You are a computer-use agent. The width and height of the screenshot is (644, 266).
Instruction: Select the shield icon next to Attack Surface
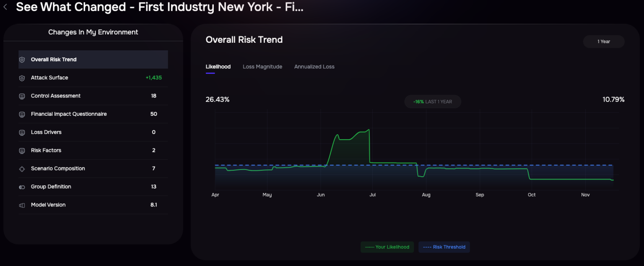click(22, 78)
